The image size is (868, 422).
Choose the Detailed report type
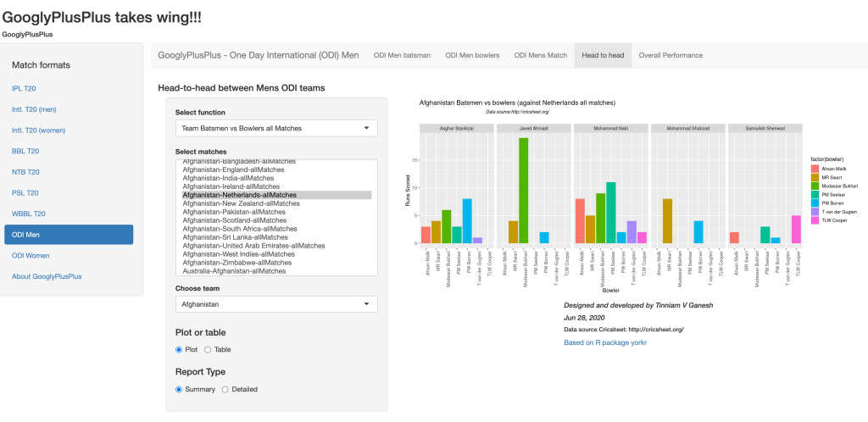[225, 390]
